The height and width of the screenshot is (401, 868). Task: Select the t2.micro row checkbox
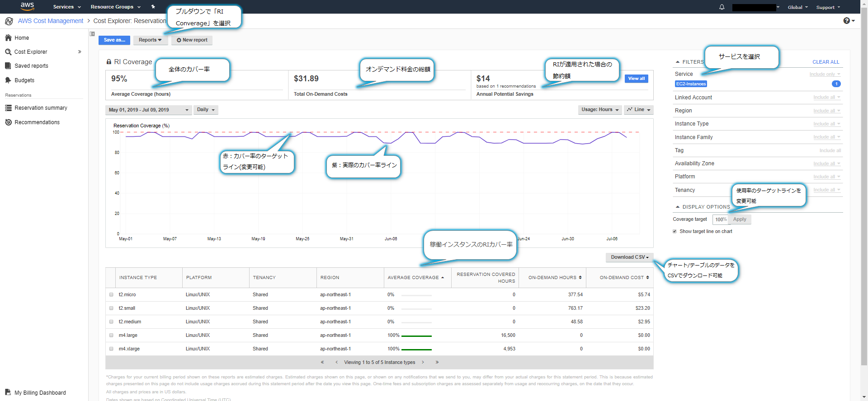tap(111, 295)
